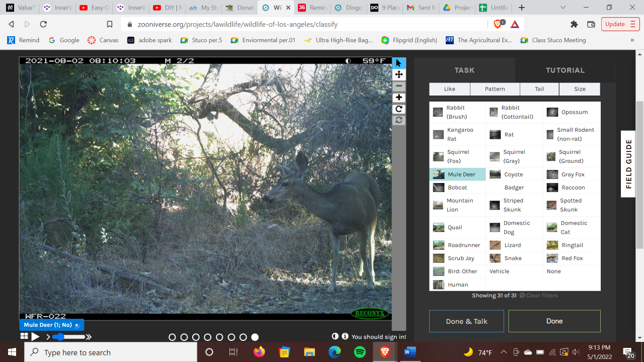Switch to the TASK tab
644x362 pixels.
click(464, 70)
